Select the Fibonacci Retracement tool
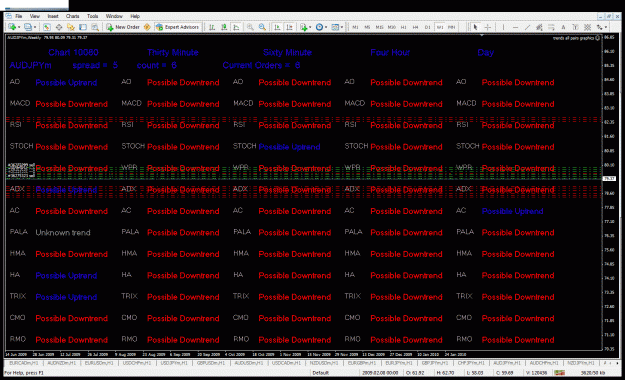Image resolution: width=625 pixels, height=380 pixels. pos(551,27)
